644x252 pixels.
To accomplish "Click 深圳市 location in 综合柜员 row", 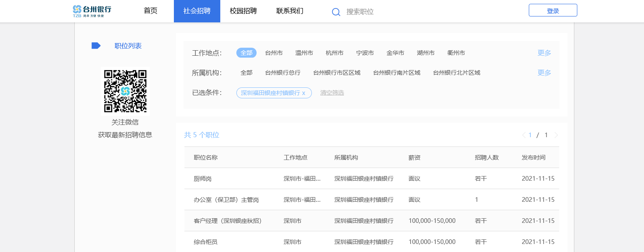I will [x=292, y=242].
